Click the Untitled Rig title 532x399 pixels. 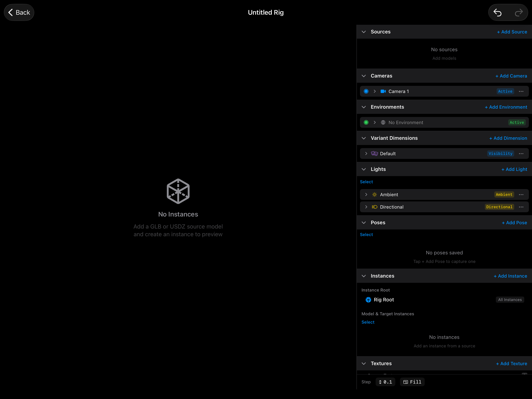click(x=266, y=12)
